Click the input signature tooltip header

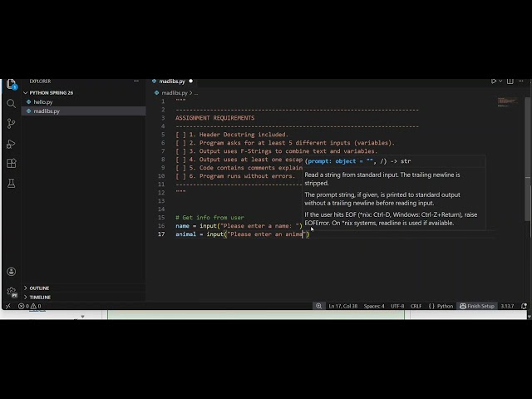pyautogui.click(x=357, y=161)
